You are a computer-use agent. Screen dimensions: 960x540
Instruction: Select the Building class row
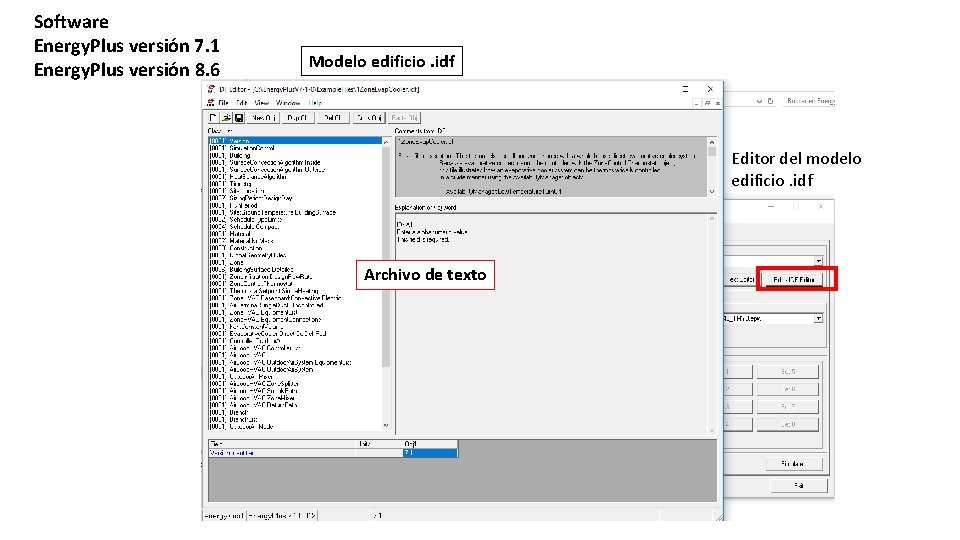295,156
